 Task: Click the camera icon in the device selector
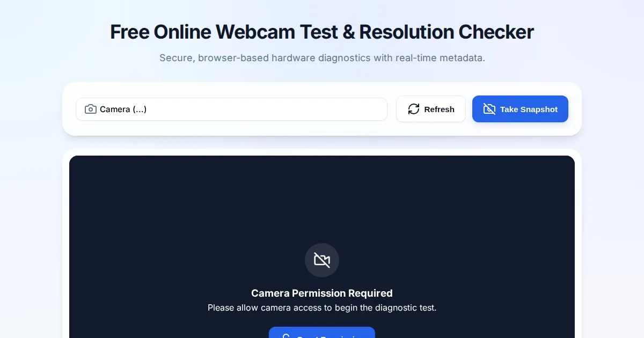91,109
